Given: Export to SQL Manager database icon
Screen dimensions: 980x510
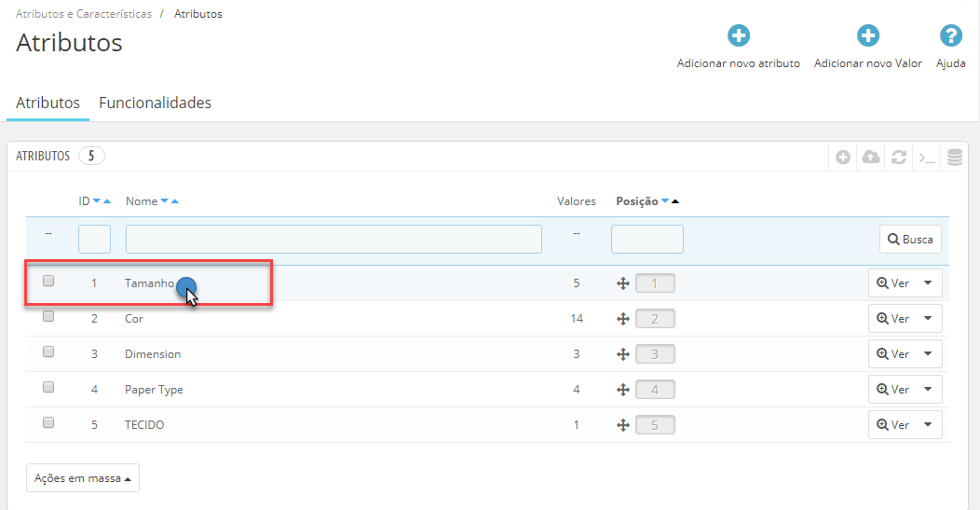Looking at the screenshot, I should tap(954, 157).
